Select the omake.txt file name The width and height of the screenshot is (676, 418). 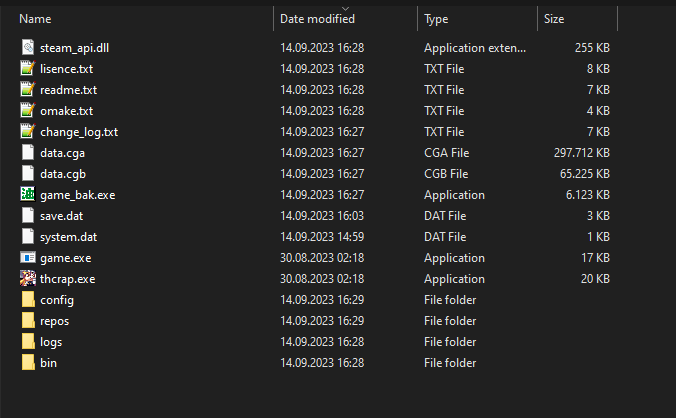(66, 111)
